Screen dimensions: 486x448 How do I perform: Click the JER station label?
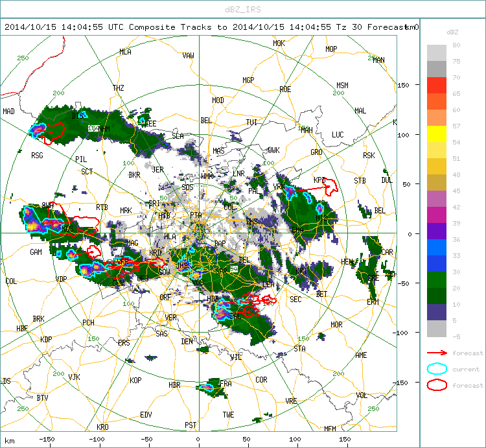(157, 170)
